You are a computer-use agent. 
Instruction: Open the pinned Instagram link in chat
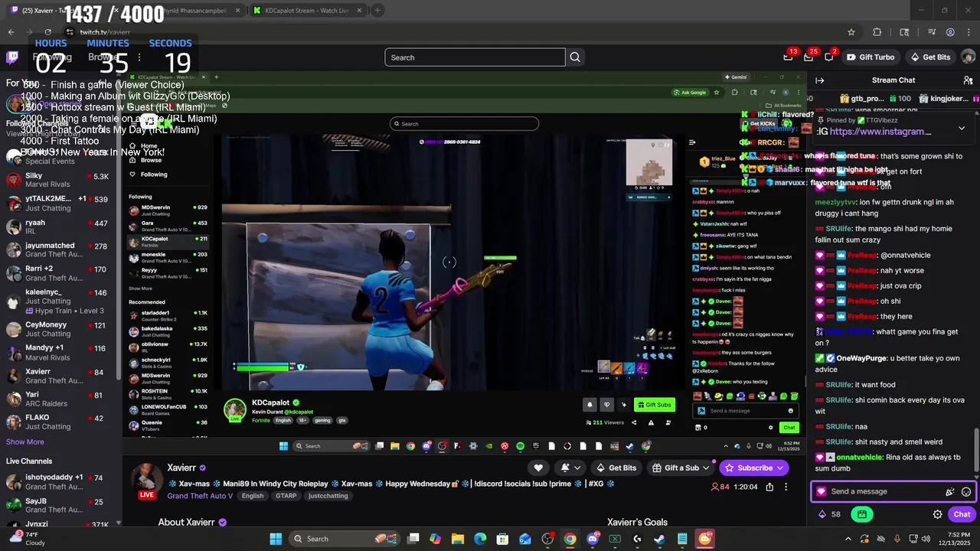click(880, 132)
